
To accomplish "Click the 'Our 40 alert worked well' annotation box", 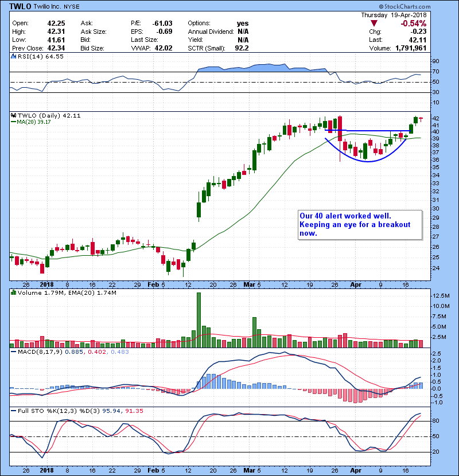I will click(x=359, y=224).
